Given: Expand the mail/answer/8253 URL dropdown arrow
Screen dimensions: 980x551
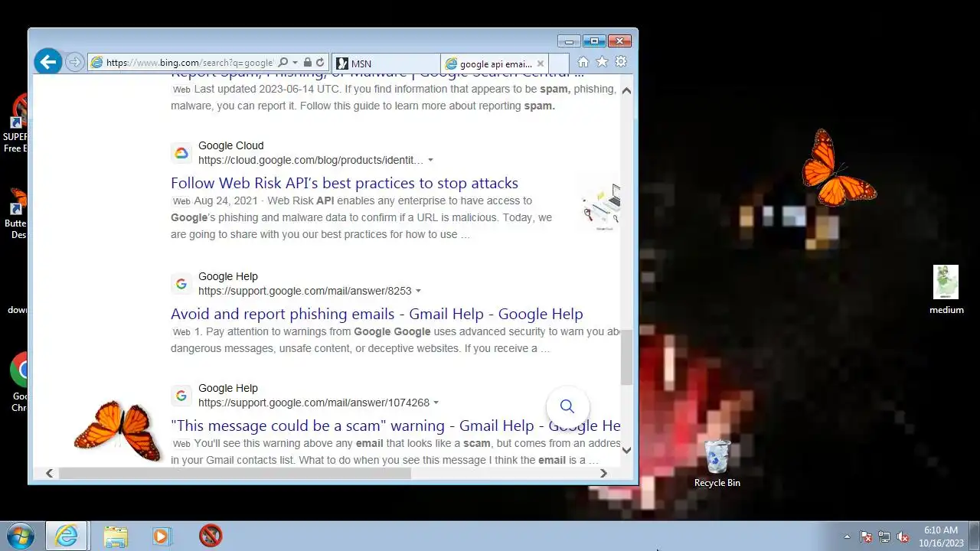Looking at the screenshot, I should [x=418, y=291].
